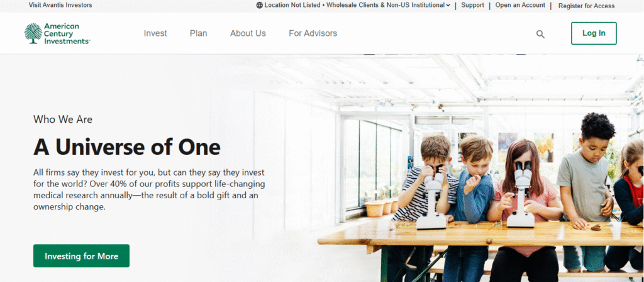Viewport: 644px width, 282px height.
Task: Click the Open an Account link
Action: point(520,5)
